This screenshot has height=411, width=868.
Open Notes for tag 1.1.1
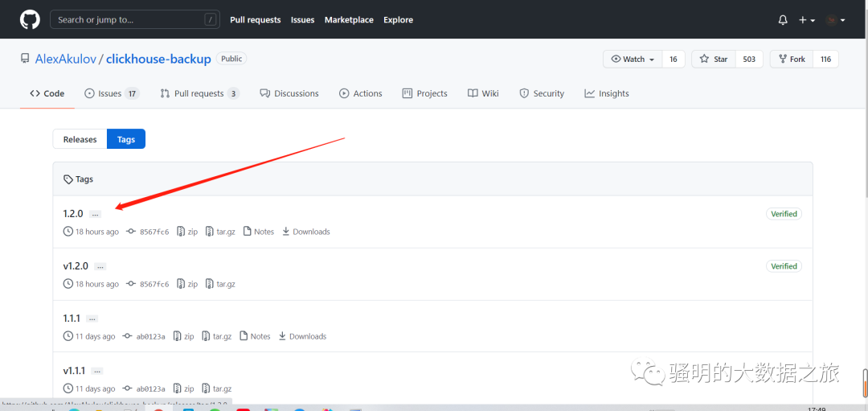click(x=256, y=336)
